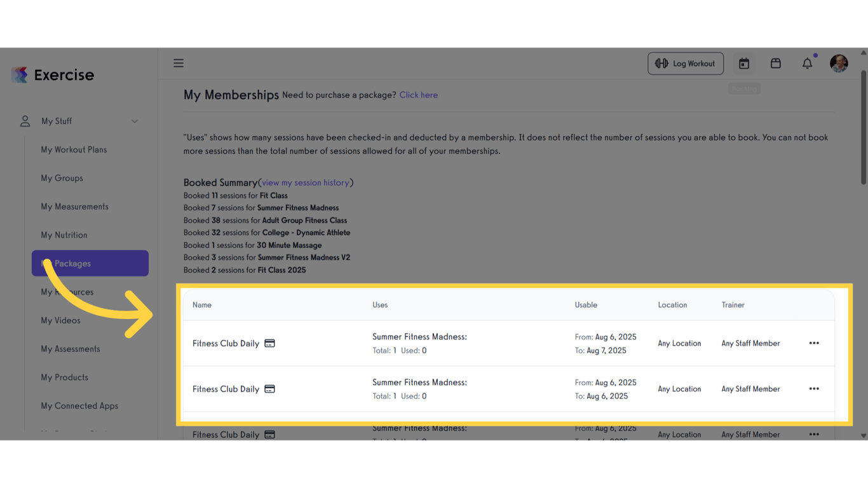Open the Click here purchase link
Viewport: 868px width, 488px height.
pos(418,95)
